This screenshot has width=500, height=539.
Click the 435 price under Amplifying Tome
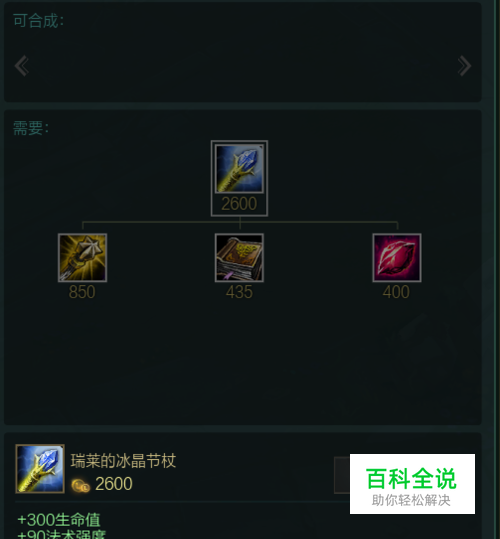(x=239, y=292)
